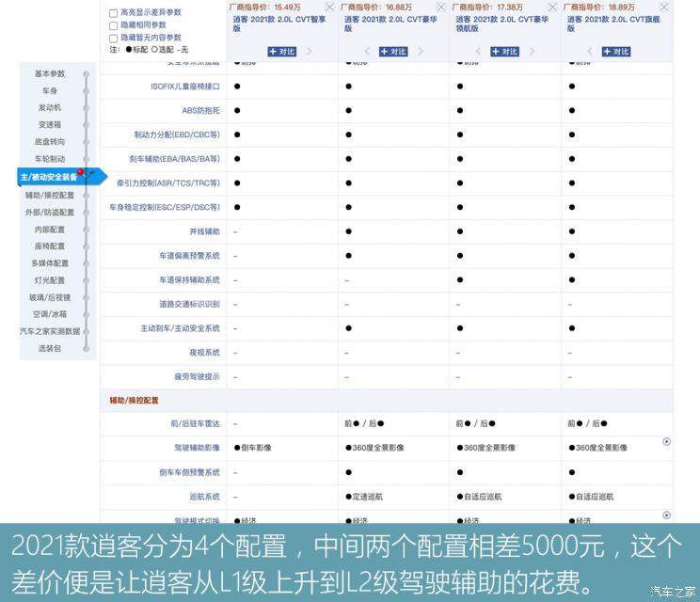
Task: Add the 15.49万 智享版 to 对比
Action: (281, 52)
